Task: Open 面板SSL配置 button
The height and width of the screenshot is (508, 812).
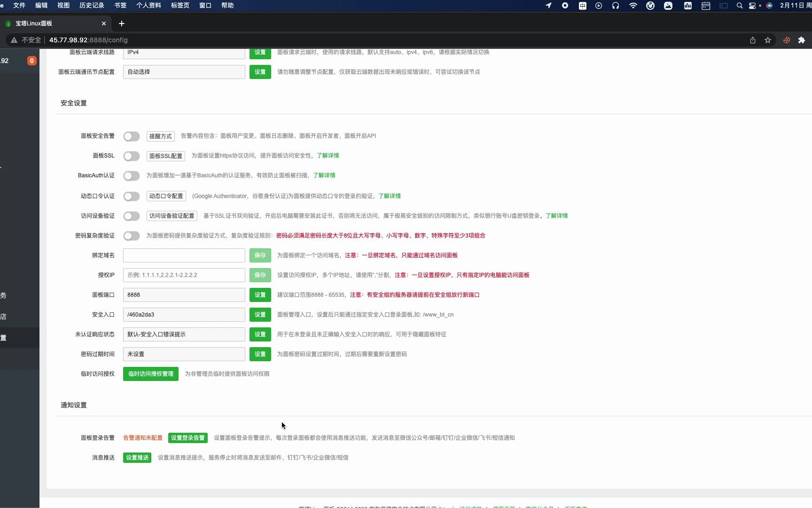Action: pos(166,156)
